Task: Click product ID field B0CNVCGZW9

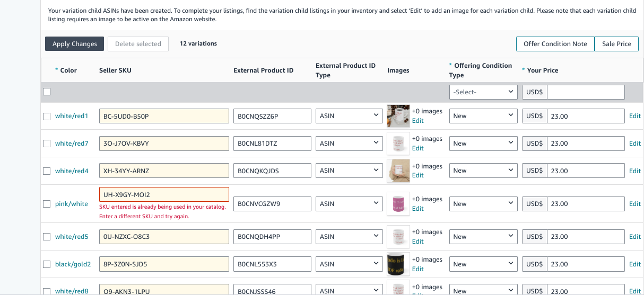Action: pyautogui.click(x=272, y=204)
